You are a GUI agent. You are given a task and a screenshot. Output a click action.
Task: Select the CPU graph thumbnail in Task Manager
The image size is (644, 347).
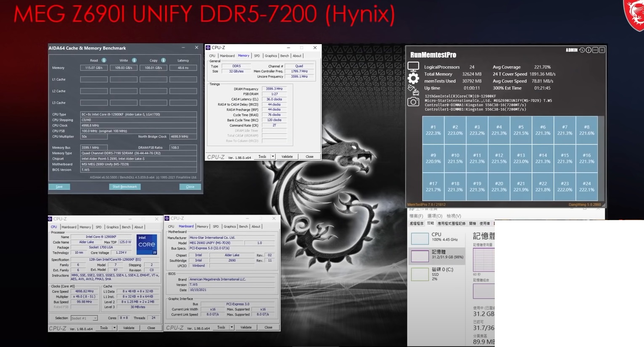coord(420,239)
